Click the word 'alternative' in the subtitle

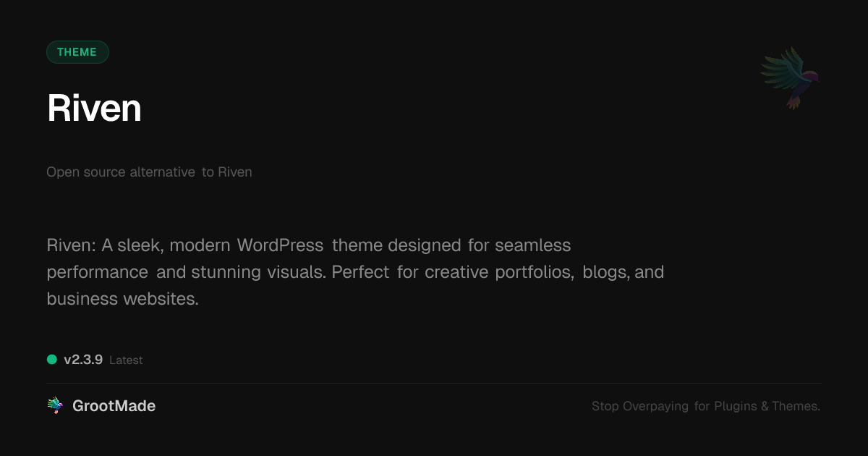tap(162, 172)
